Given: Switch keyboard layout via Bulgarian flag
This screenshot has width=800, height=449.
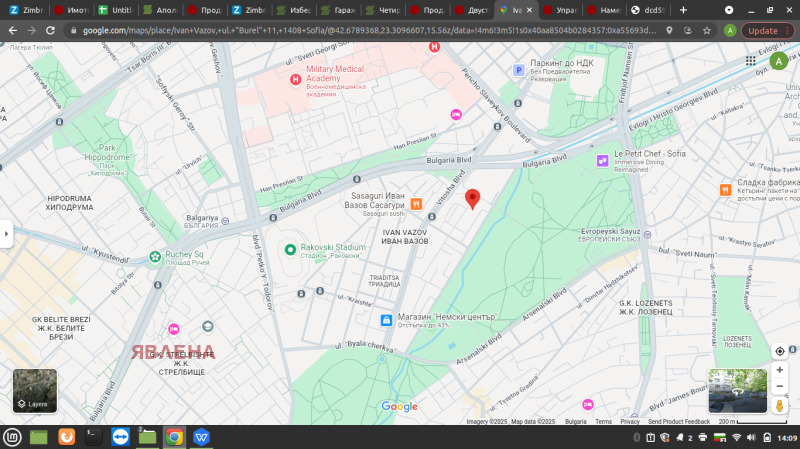Looking at the screenshot, I should click(719, 438).
